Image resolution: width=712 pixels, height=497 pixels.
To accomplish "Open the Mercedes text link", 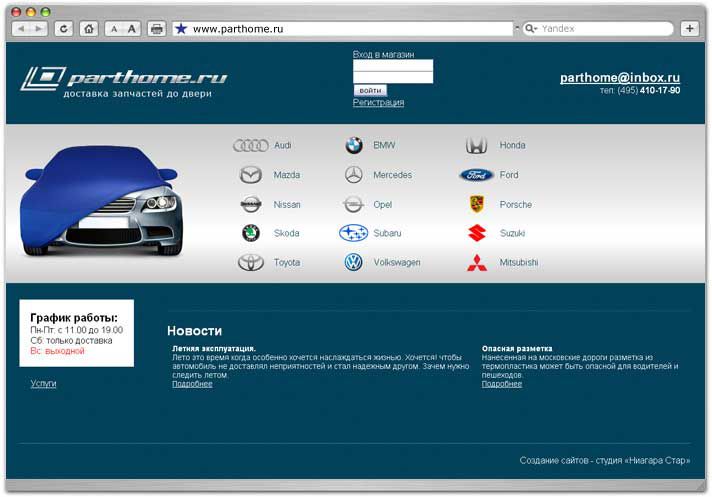I will [x=393, y=175].
